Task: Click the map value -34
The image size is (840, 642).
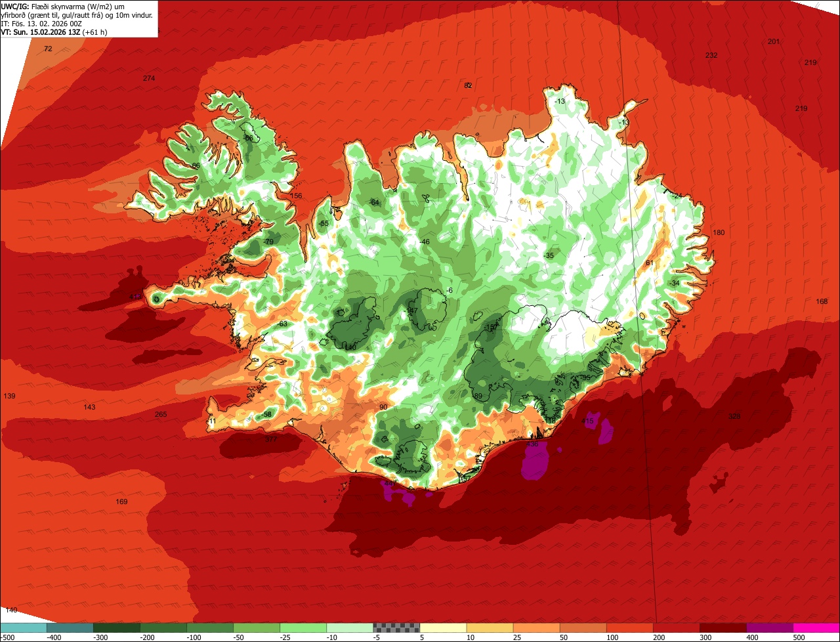Action: point(675,283)
